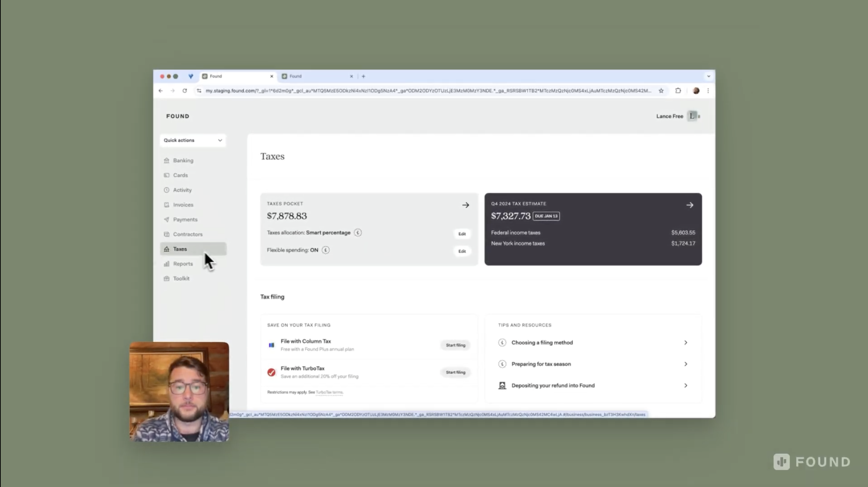The height and width of the screenshot is (487, 868).
Task: Edit the Flexible spending setting
Action: [462, 251]
